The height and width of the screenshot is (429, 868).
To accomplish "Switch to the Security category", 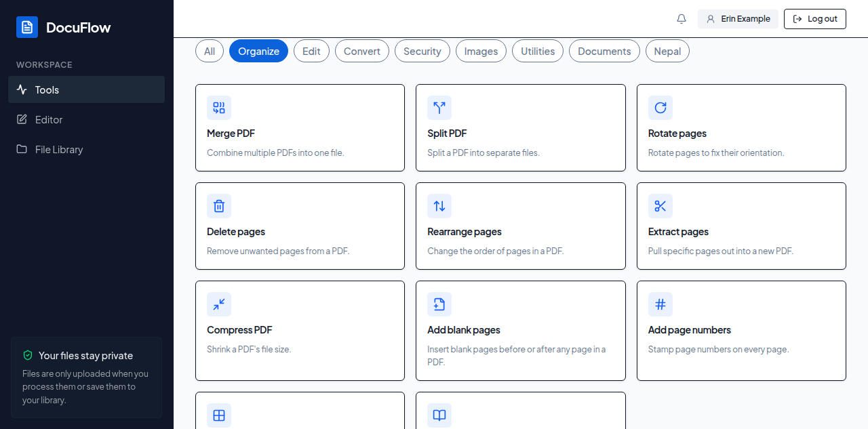I will [x=422, y=51].
